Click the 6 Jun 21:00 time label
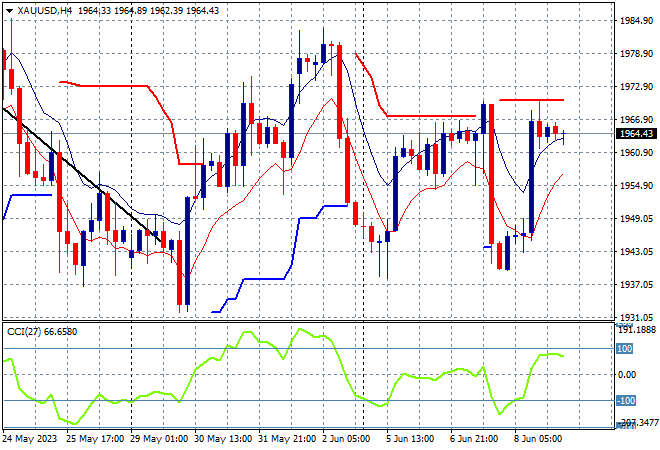Image resolution: width=660 pixels, height=450 pixels. coord(474,439)
